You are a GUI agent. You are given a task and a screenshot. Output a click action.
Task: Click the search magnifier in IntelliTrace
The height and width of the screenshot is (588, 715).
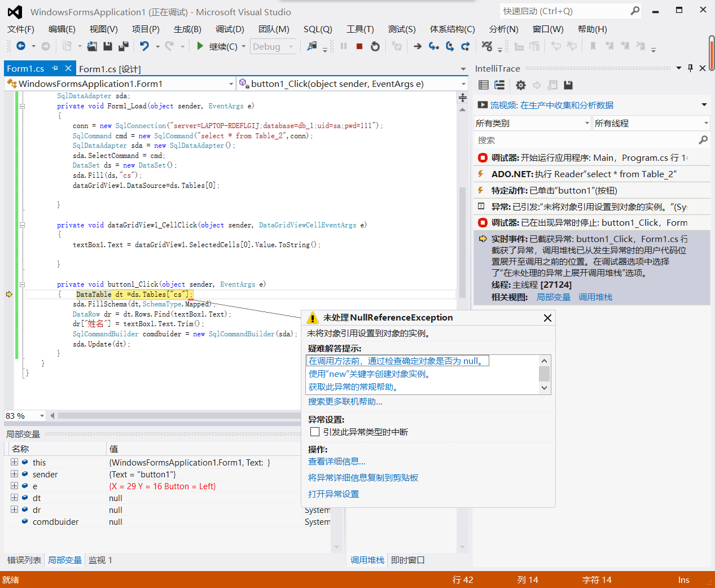(x=703, y=140)
